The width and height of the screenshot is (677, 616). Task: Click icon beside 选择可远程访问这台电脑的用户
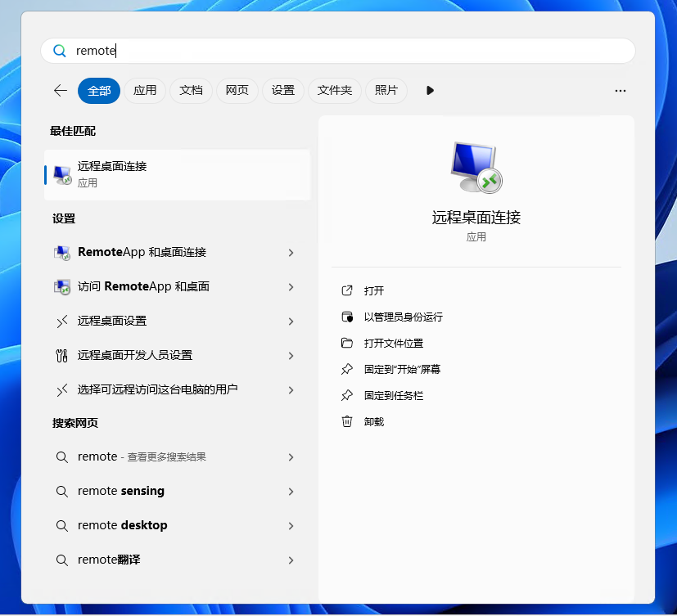coord(62,390)
